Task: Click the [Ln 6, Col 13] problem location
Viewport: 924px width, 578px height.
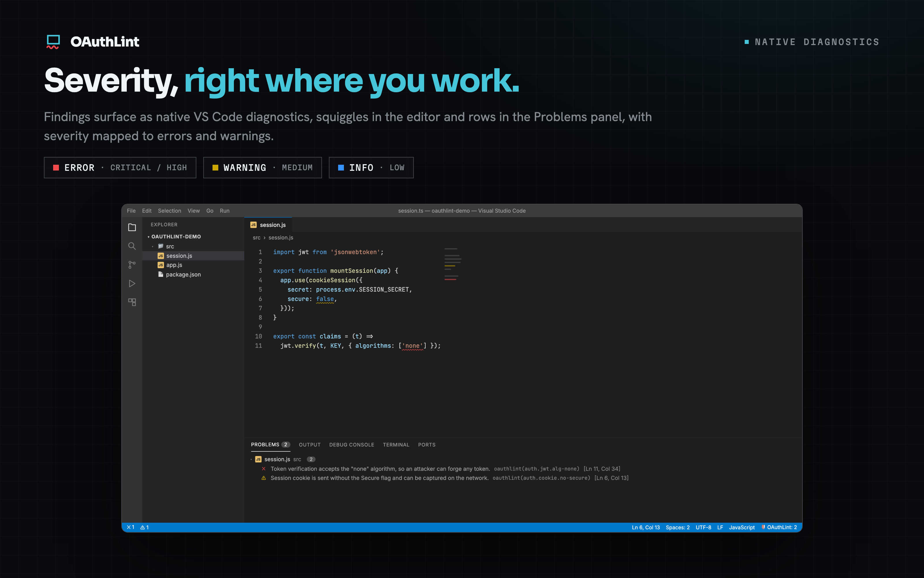Action: click(x=611, y=478)
